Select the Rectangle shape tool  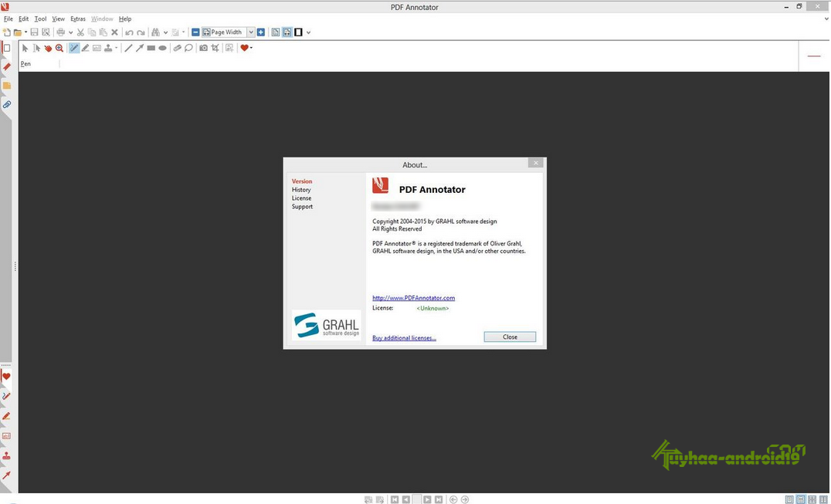pos(151,48)
